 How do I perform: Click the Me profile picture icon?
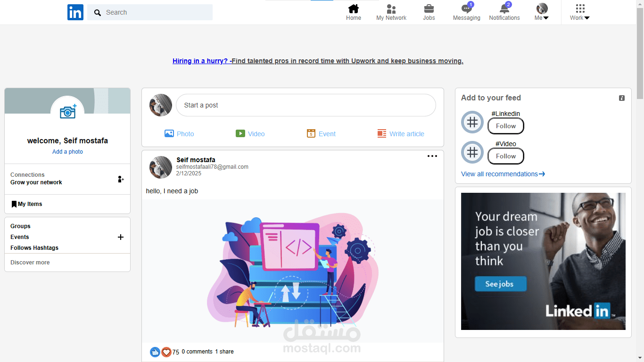coord(542,8)
